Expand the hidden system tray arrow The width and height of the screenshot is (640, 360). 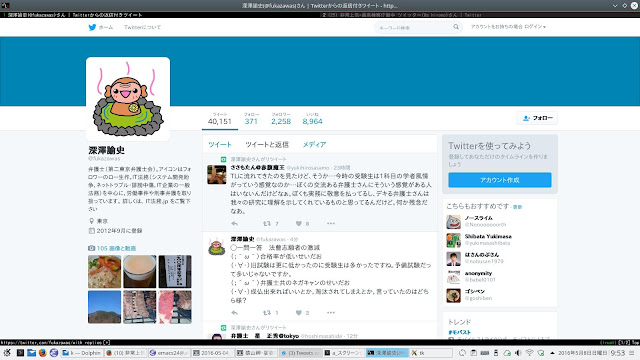coord(552,353)
